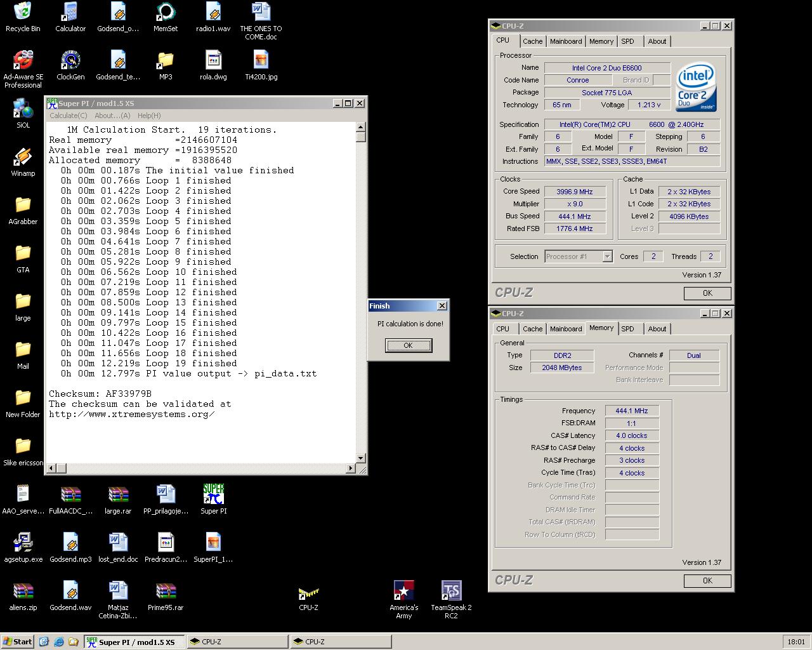The height and width of the screenshot is (650, 812).
Task: Click Internet Explorer quick launch icon
Action: click(x=59, y=642)
